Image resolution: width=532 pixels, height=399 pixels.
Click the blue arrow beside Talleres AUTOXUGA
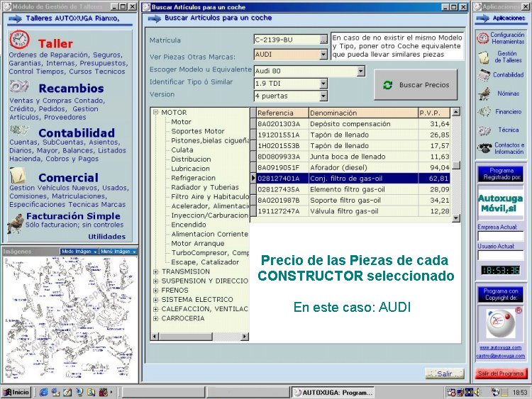[x=16, y=18]
